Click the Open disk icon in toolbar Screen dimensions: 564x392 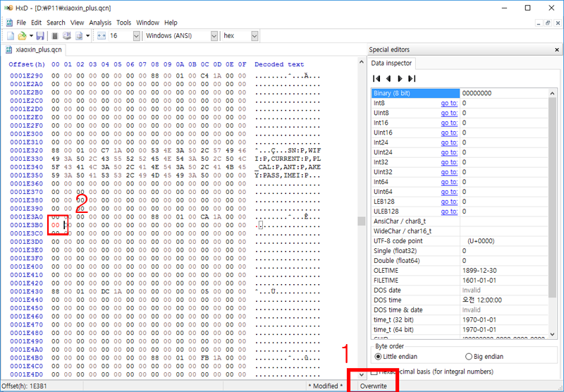(67, 35)
